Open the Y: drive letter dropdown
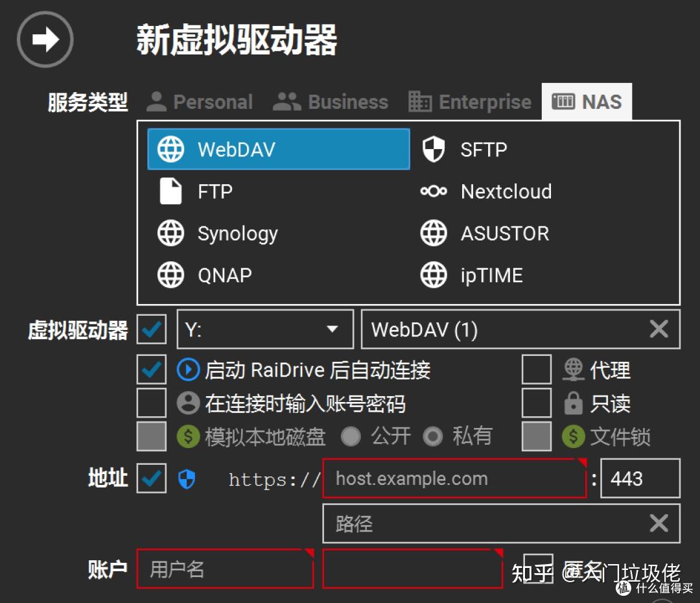 click(265, 329)
